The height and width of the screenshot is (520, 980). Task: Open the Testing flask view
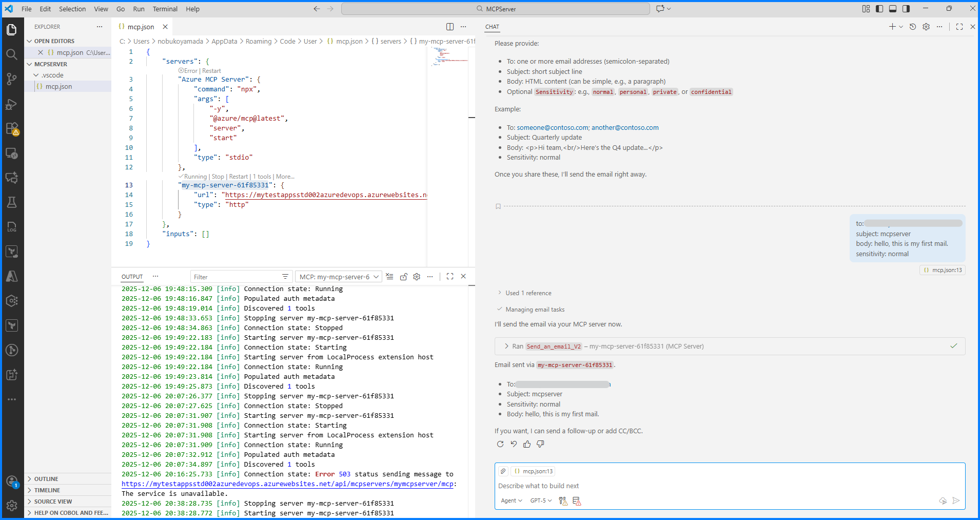pos(12,202)
